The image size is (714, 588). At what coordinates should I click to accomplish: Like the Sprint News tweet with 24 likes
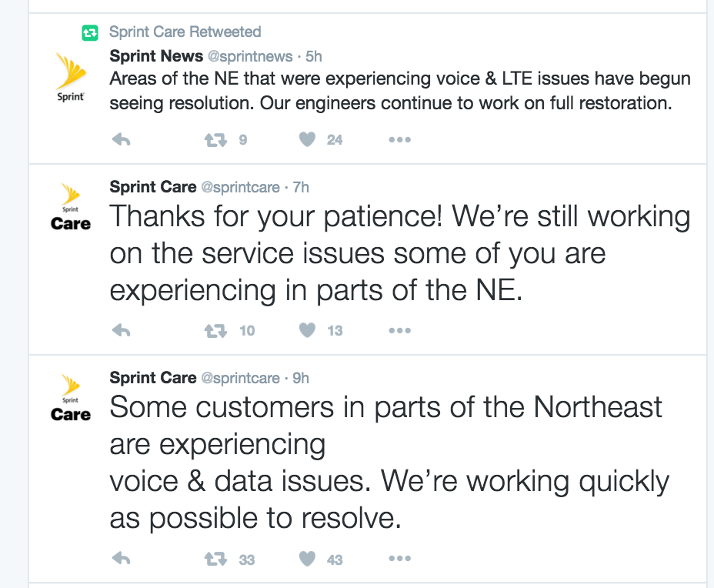tap(308, 139)
